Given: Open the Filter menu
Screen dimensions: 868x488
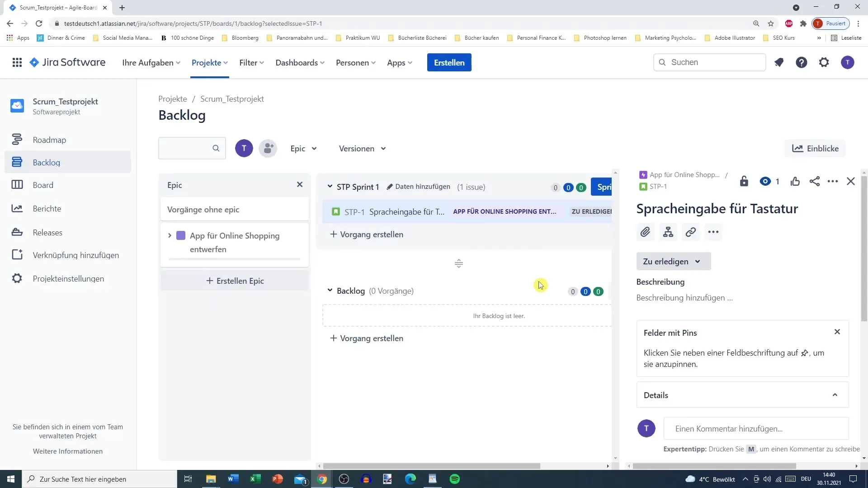Looking at the screenshot, I should [252, 62].
